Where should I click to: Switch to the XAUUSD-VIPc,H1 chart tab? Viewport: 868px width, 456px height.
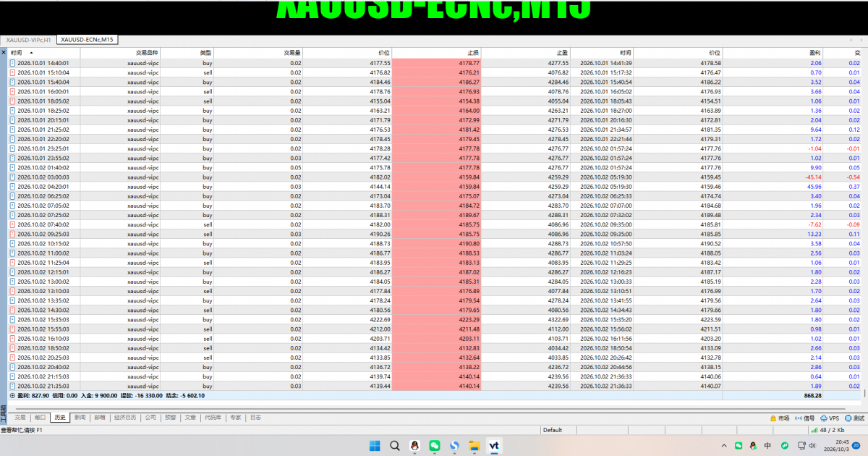click(29, 39)
